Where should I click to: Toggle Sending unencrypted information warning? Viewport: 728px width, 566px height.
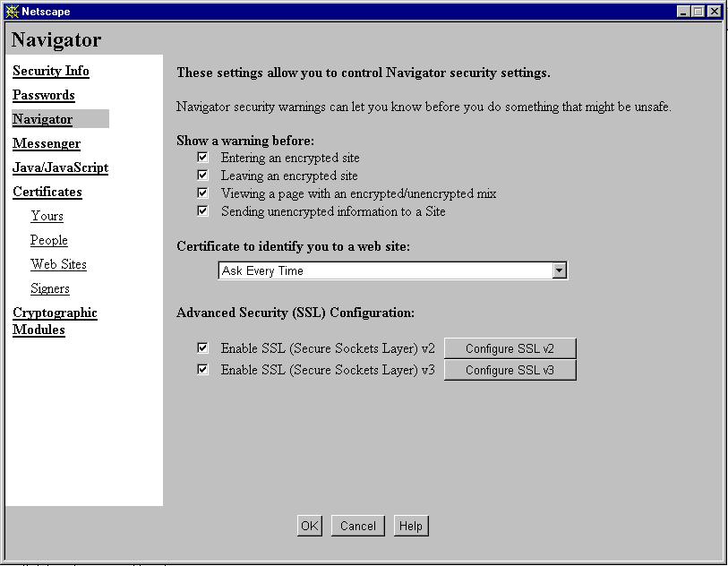(x=202, y=210)
